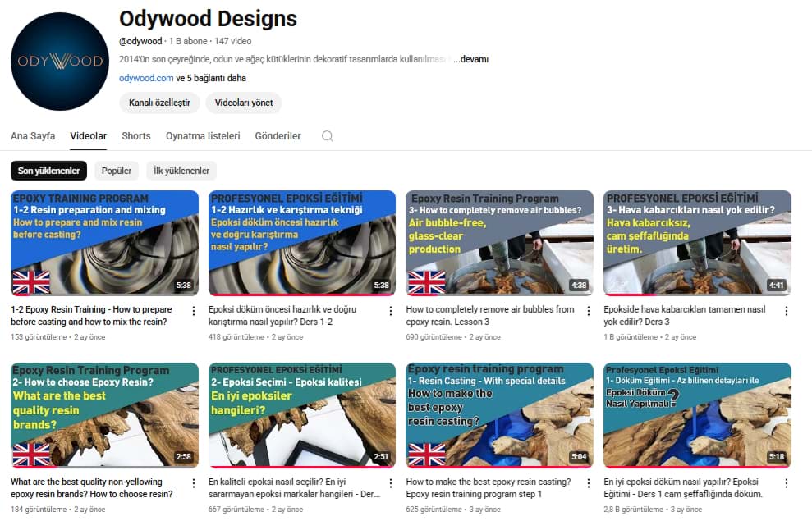Switch to the Ana Sayfa tab
The height and width of the screenshot is (521, 812).
coord(33,136)
